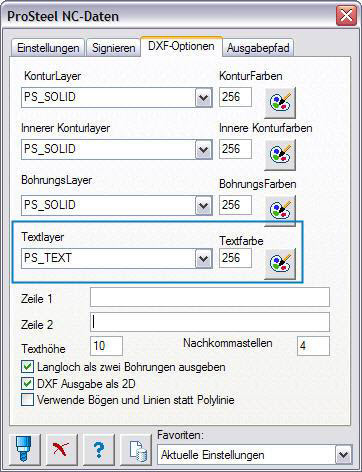Screen dimensions: 362x472
Task: Click the Innere Konturfarben number field
Action: click(235, 149)
